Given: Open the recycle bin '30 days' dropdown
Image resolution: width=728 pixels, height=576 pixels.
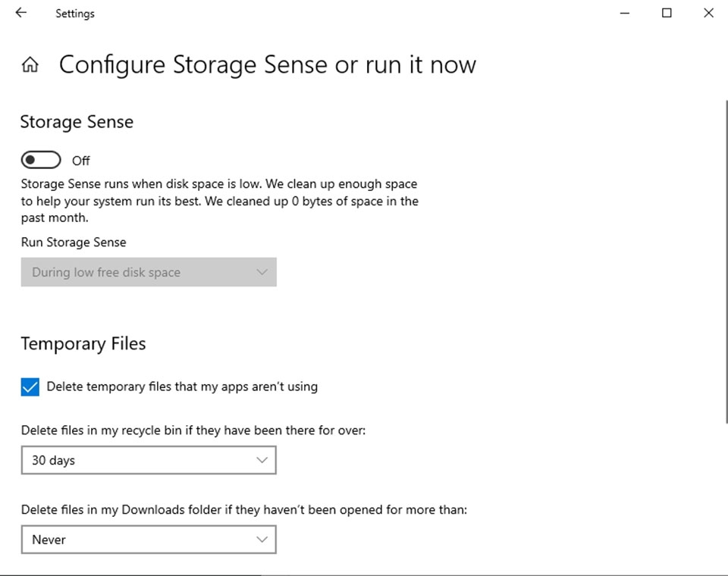Looking at the screenshot, I should (148, 460).
